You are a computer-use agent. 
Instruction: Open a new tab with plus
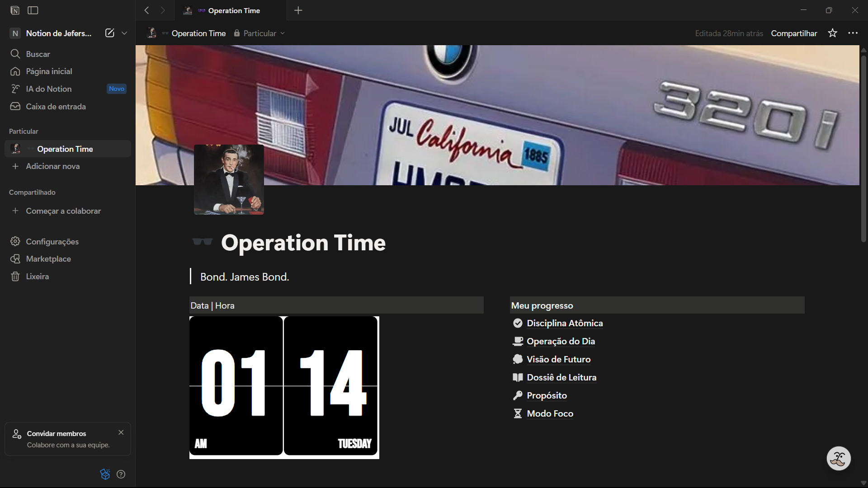(298, 10)
